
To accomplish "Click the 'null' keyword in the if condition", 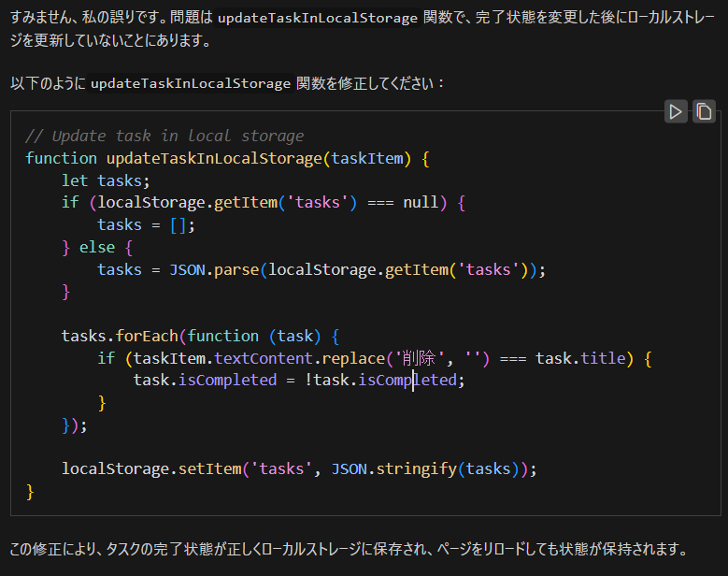I will tap(421, 203).
